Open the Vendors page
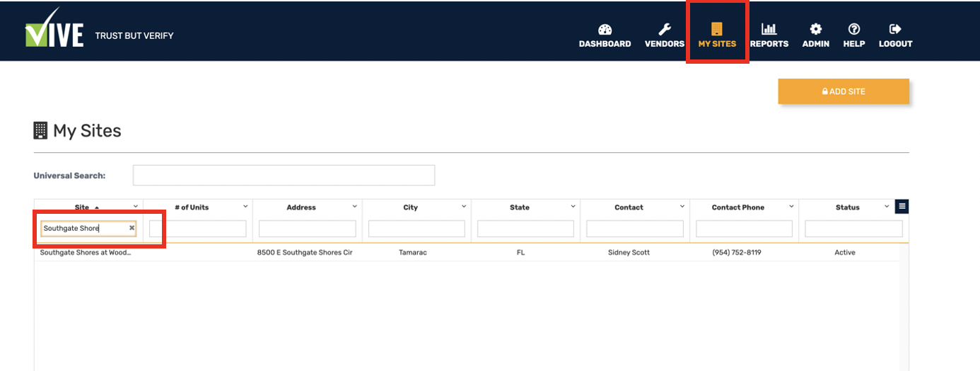980x371 pixels. [x=664, y=36]
